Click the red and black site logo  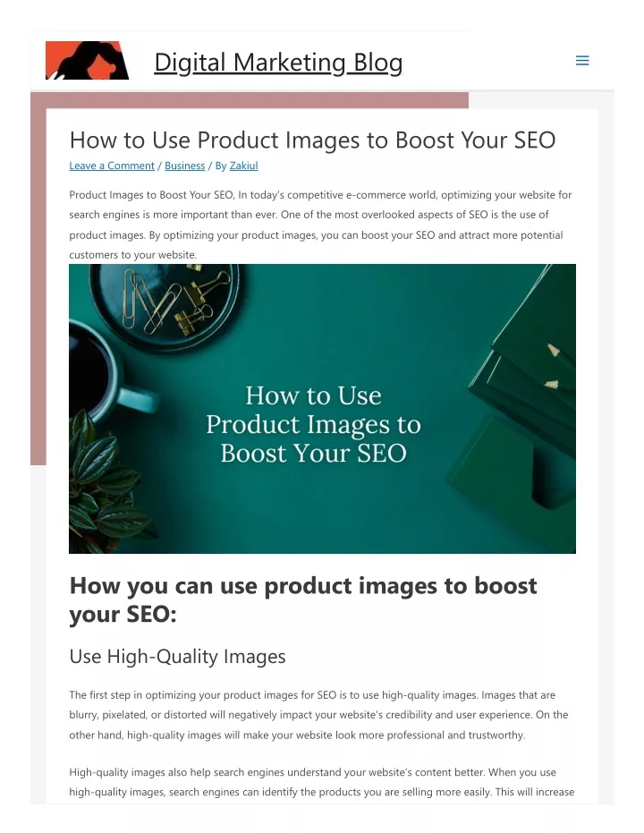pos(87,61)
